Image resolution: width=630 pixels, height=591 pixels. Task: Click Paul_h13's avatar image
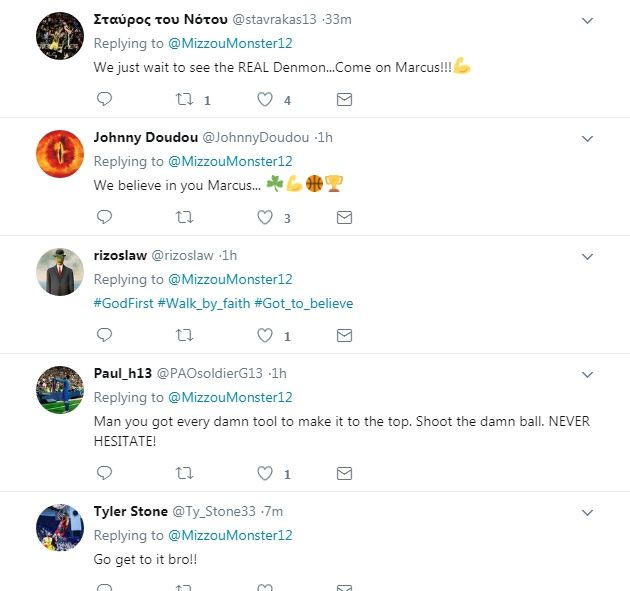(60, 390)
